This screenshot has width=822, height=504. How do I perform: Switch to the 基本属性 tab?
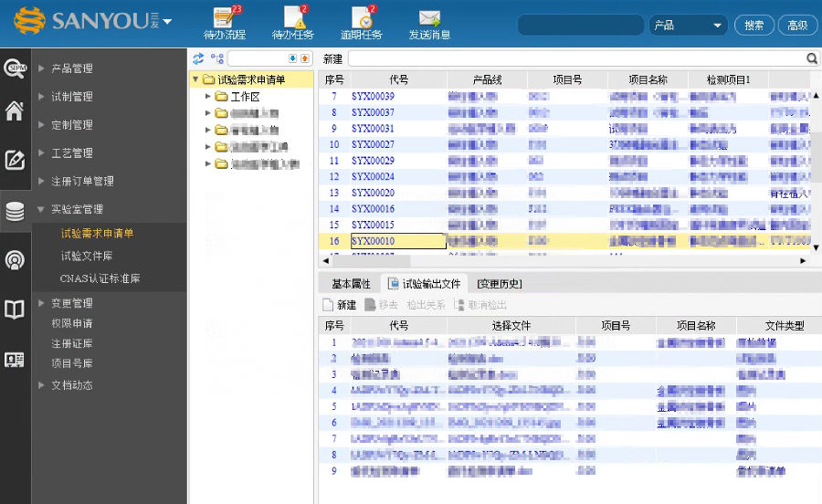point(351,283)
